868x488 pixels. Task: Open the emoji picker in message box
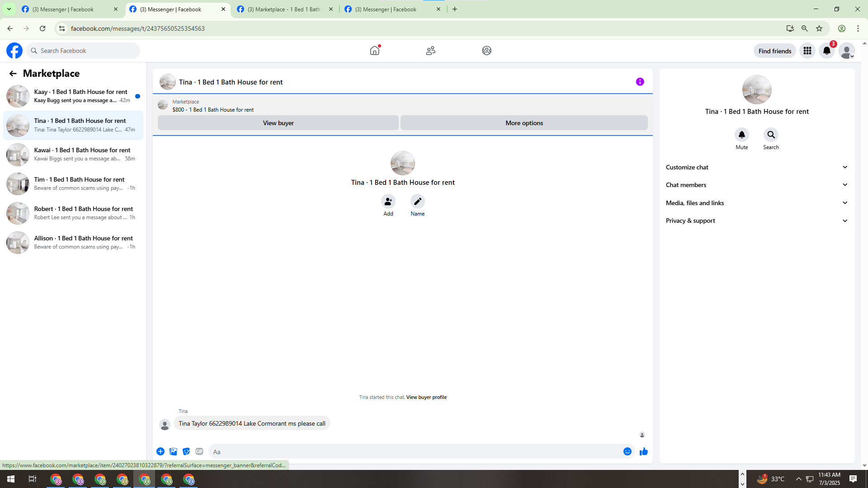click(x=627, y=451)
